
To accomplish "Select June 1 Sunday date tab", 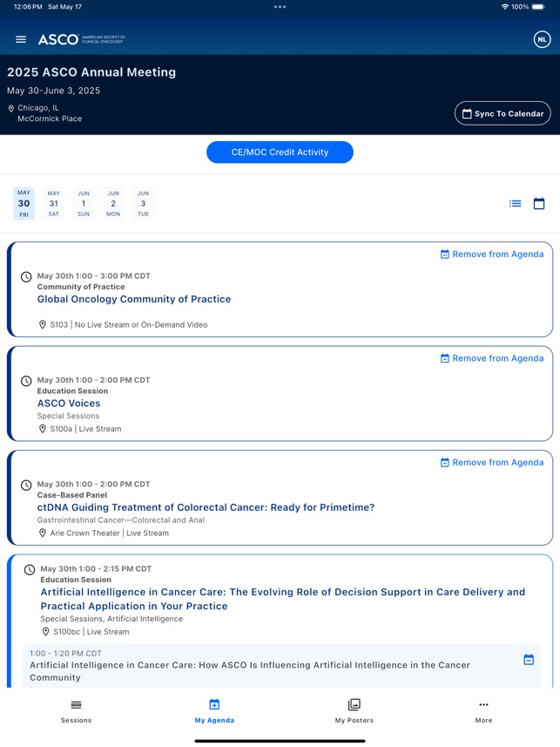I will tap(84, 203).
